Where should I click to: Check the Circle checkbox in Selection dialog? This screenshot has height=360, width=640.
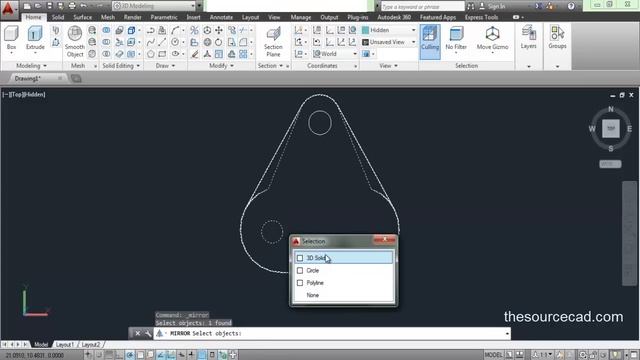[300, 271]
